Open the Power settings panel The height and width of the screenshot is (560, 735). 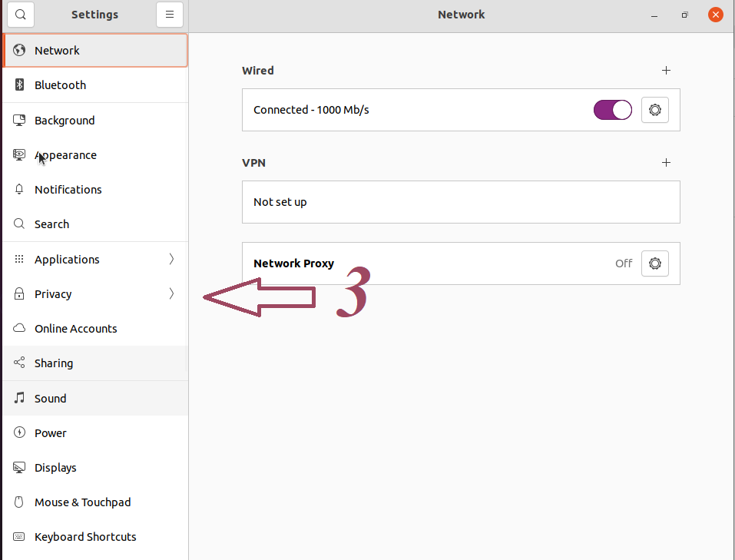coord(51,433)
